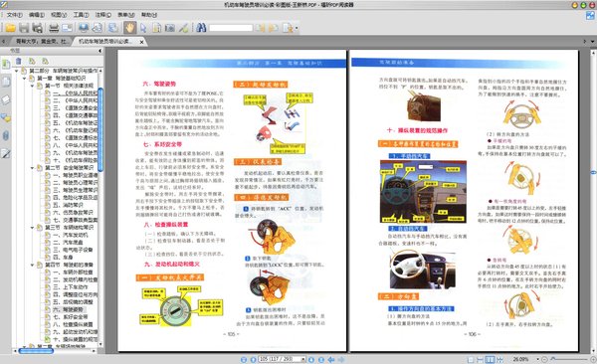Click the bookmark panel vertical scrollbar
This screenshot has height=364, width=597.
(x=100, y=129)
